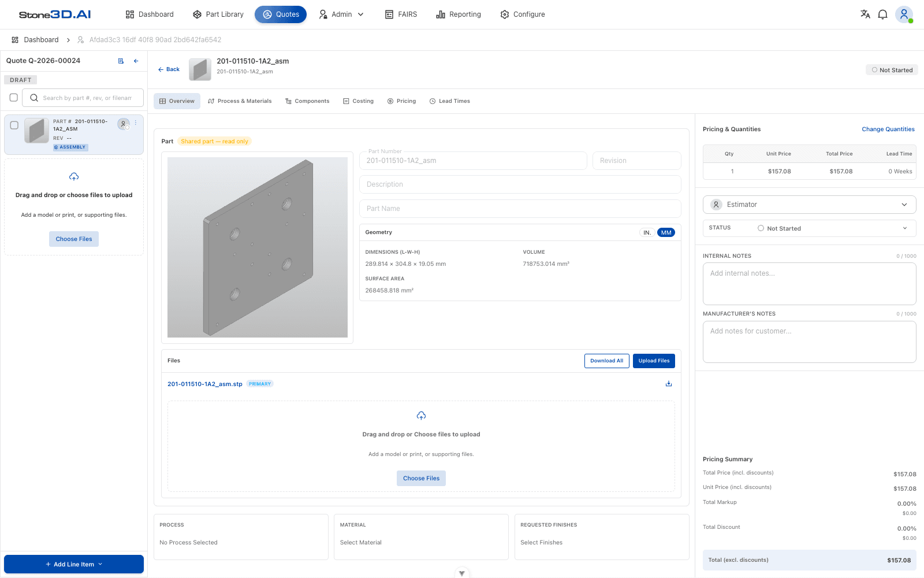Click the Stone3D.AI logo

coord(55,14)
